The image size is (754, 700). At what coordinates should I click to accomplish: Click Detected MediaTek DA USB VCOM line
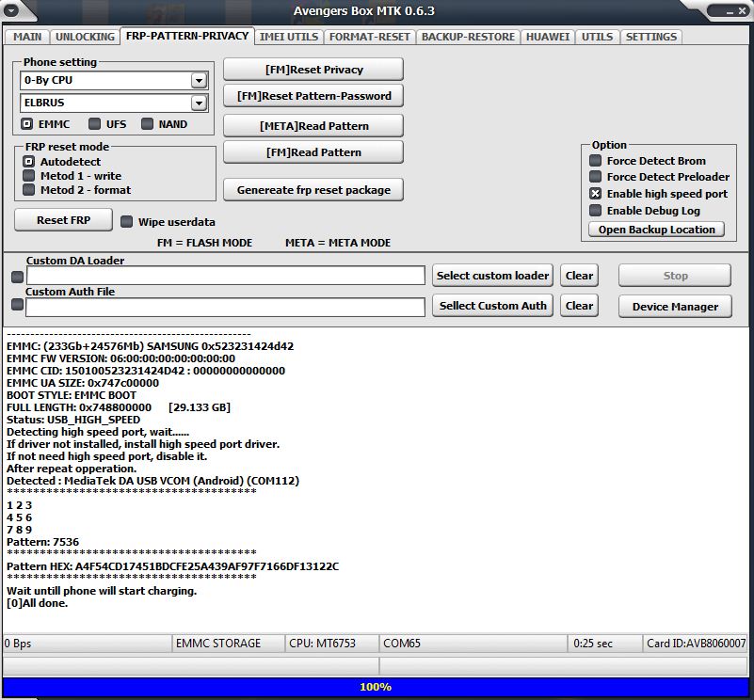pos(152,481)
